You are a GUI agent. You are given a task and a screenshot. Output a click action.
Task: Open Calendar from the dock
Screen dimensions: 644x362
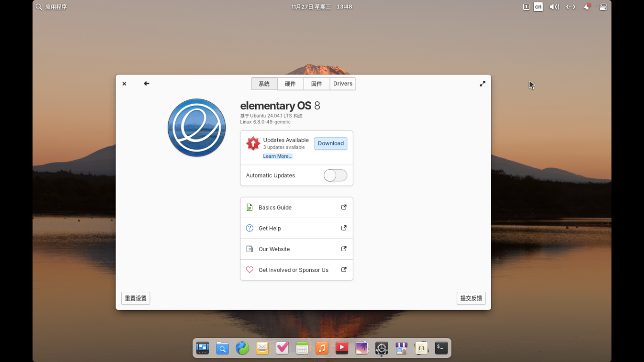[302, 348]
